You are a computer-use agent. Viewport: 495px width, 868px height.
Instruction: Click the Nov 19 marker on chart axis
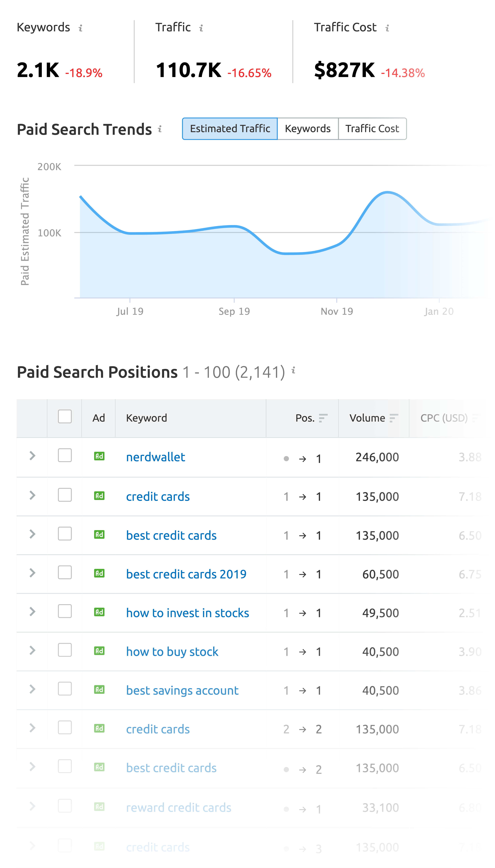point(337,311)
